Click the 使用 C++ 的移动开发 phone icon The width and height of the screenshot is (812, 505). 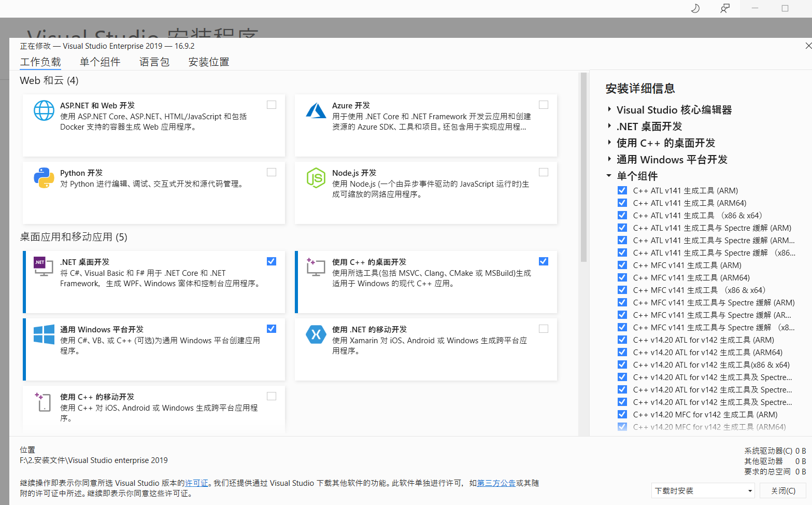click(44, 402)
